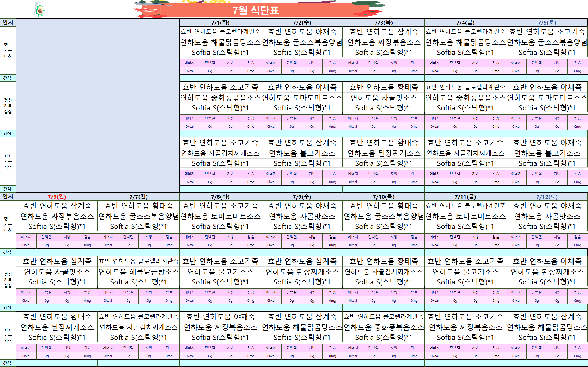Click '효반 연하도움 소고기죽' in 7/4 dinner
Screen dimensions: 588x367
[x=465, y=143]
